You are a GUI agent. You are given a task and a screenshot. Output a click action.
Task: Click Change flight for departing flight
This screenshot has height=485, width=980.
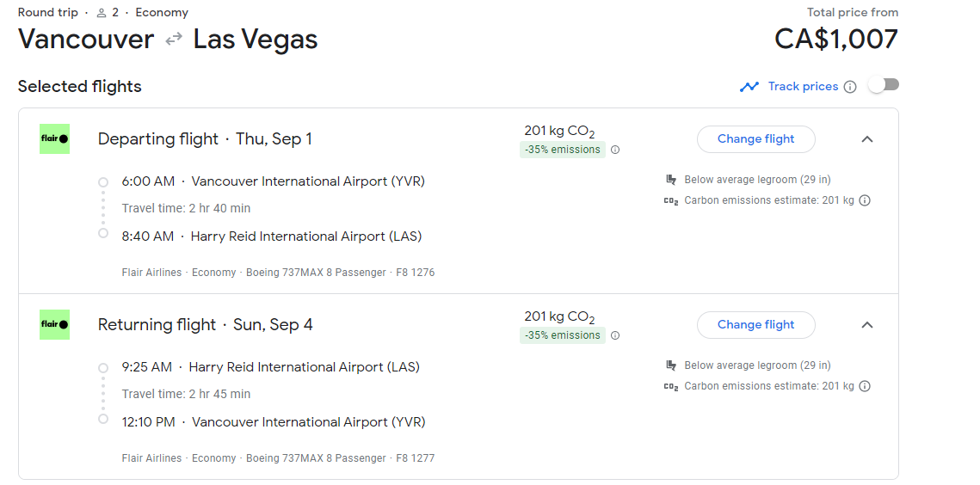coord(755,139)
